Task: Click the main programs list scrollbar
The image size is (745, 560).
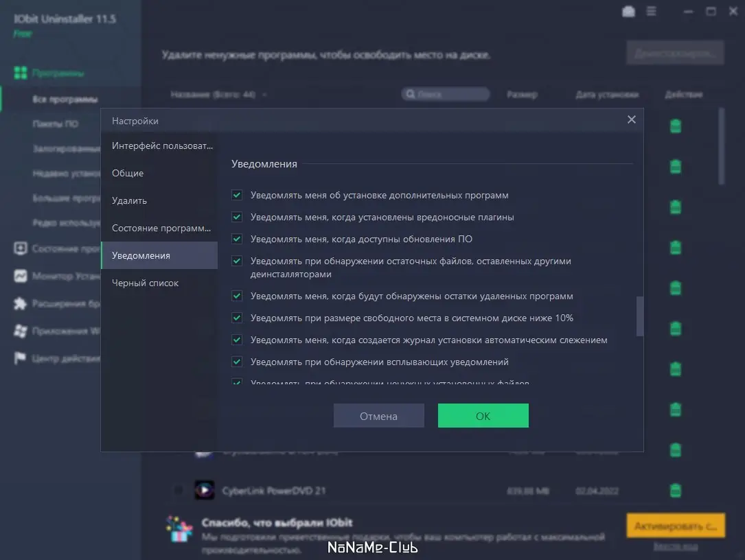Action: 721,146
